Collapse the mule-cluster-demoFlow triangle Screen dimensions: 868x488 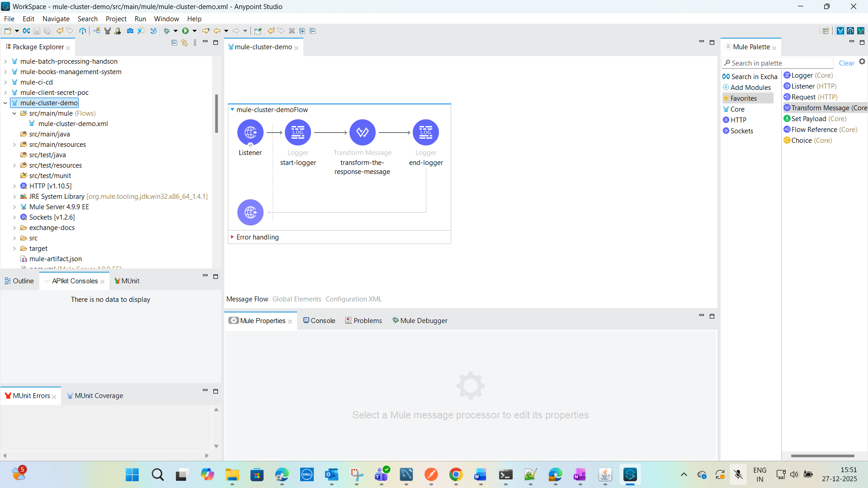pos(232,109)
